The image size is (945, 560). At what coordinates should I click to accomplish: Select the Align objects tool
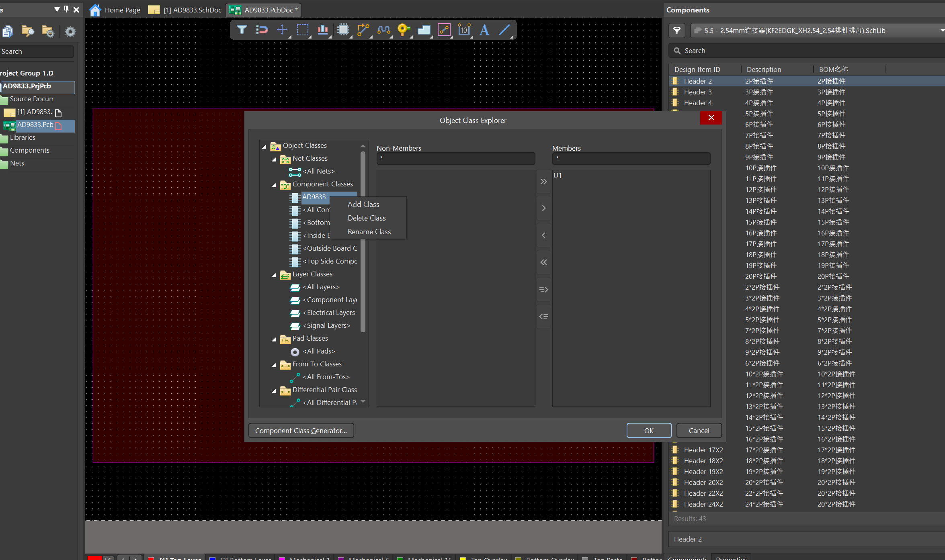click(322, 30)
